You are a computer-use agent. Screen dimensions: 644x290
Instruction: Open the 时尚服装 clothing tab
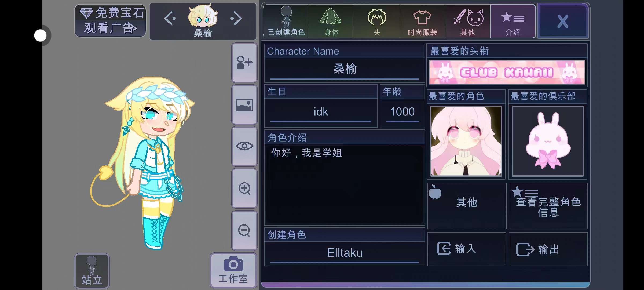(422, 21)
